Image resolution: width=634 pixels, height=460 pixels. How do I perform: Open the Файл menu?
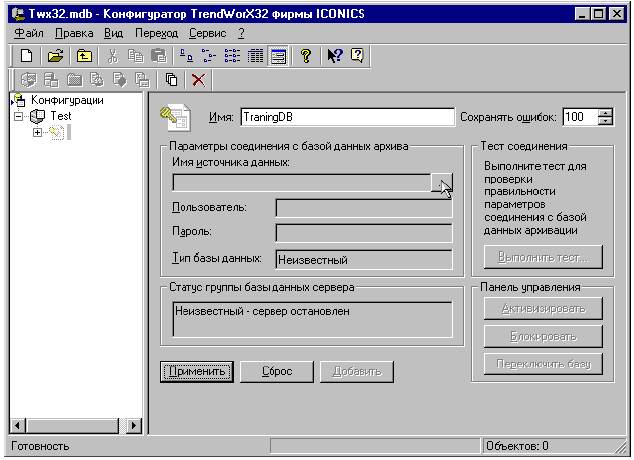tap(29, 33)
